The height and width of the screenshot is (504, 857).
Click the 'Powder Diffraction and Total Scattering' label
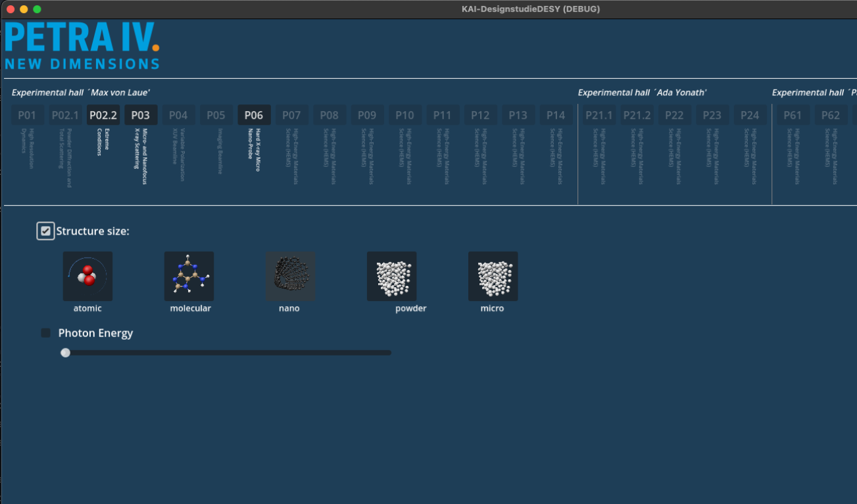65,158
